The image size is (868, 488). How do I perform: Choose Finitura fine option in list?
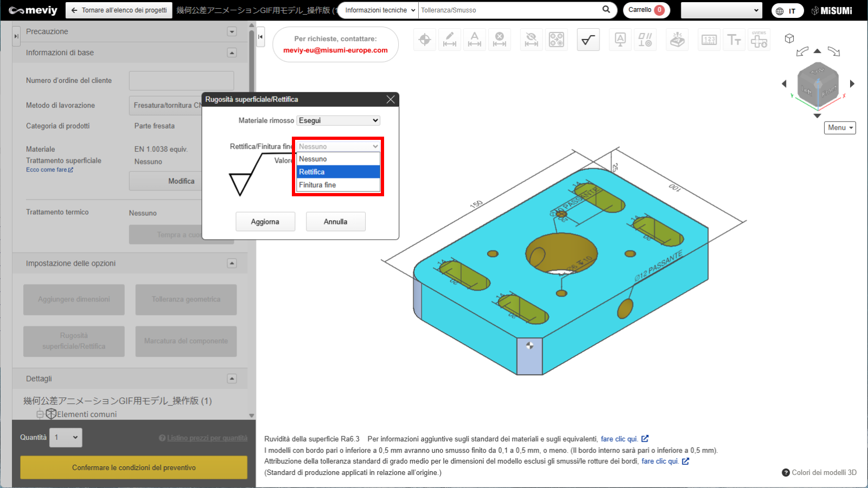(338, 185)
